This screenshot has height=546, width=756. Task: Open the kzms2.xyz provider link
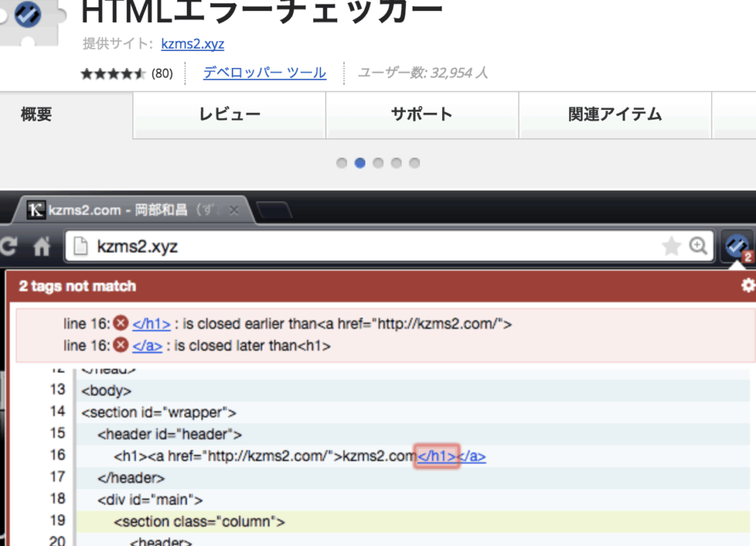point(193,44)
